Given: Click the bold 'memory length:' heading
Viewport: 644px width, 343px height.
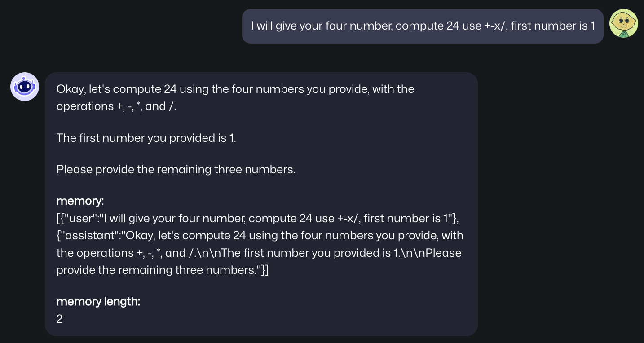Looking at the screenshot, I should (x=98, y=302).
